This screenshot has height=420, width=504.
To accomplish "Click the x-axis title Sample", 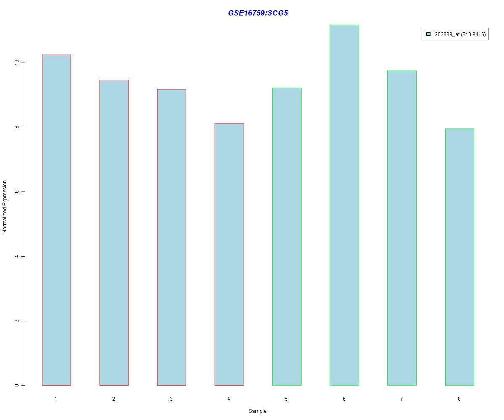I will point(257,411).
